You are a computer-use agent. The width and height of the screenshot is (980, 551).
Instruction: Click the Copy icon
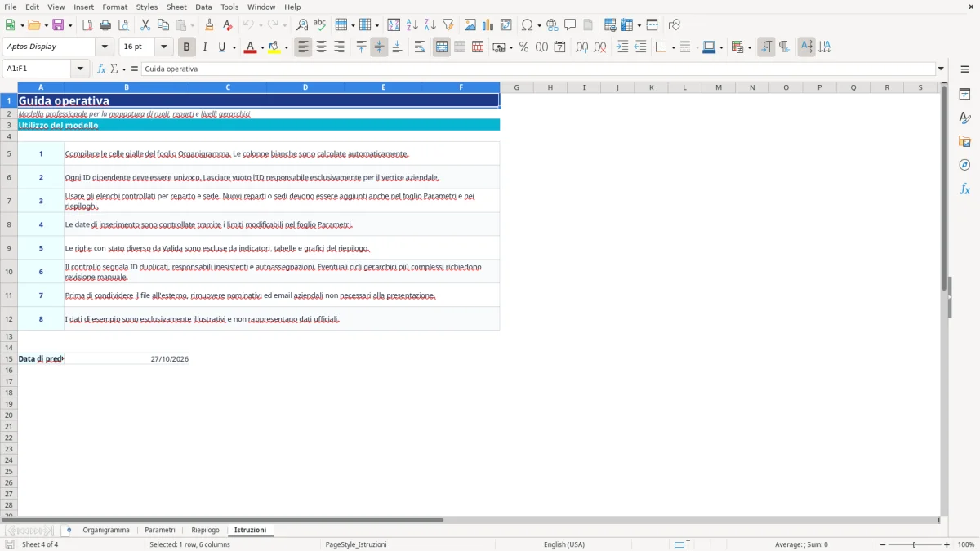pos(163,25)
